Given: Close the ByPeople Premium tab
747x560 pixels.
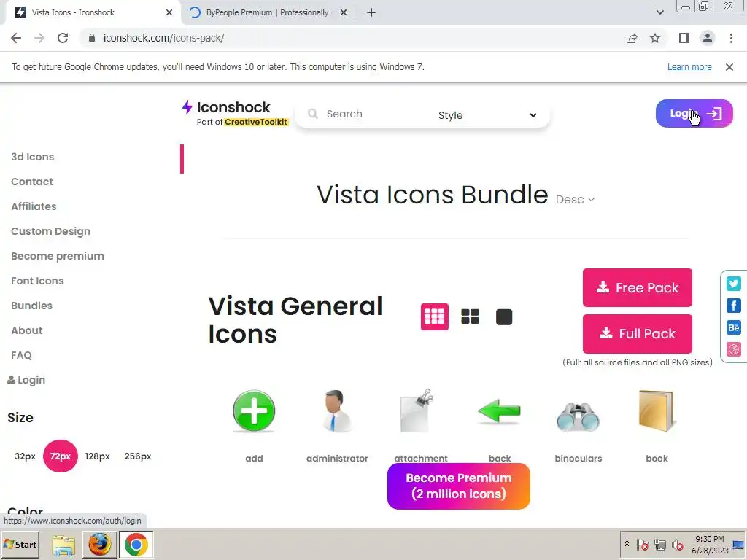Looking at the screenshot, I should click(344, 12).
